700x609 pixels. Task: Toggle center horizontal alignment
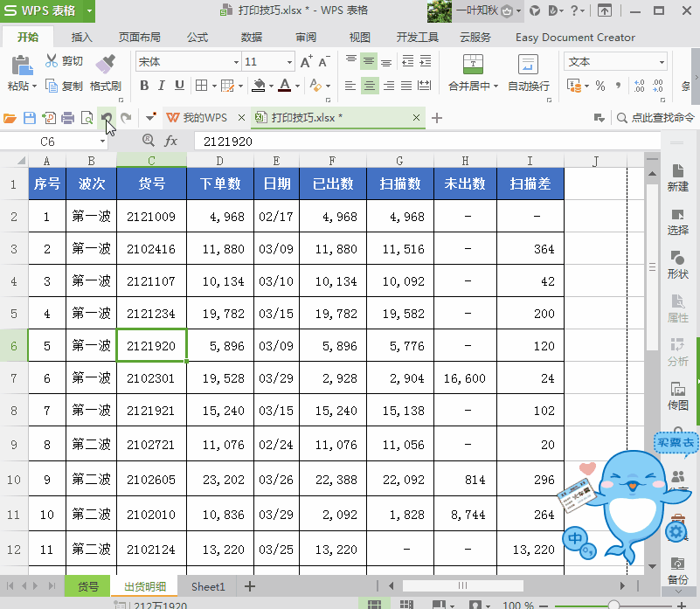(369, 86)
